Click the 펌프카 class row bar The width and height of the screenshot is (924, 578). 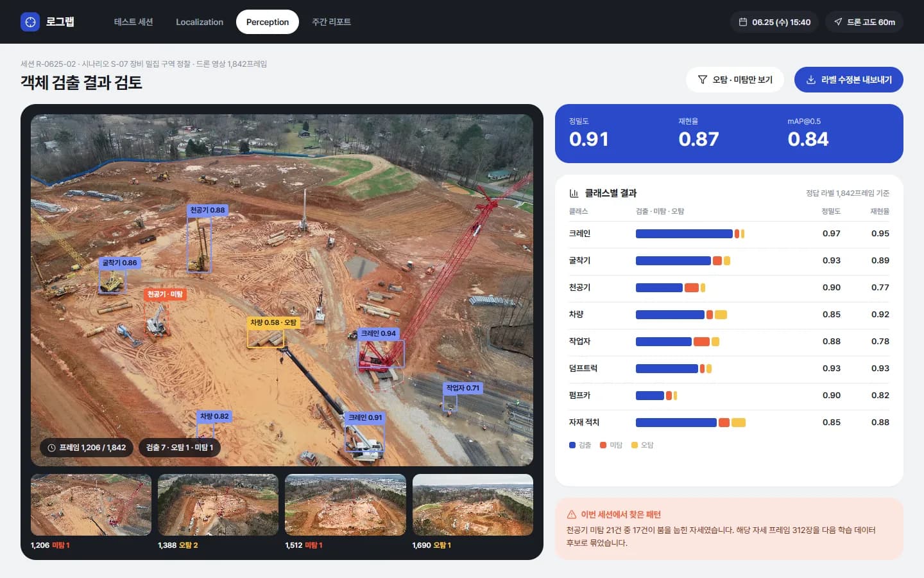click(x=656, y=396)
